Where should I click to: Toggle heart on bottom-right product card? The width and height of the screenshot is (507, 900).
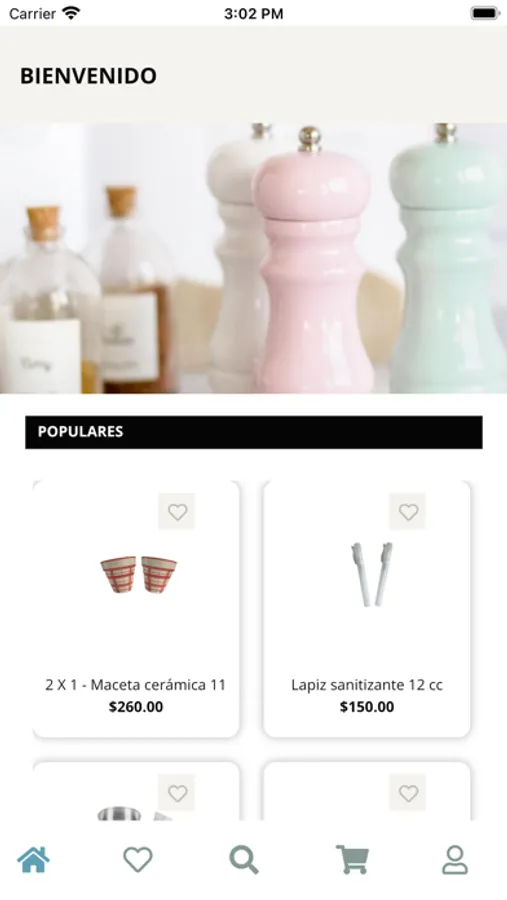(x=408, y=793)
